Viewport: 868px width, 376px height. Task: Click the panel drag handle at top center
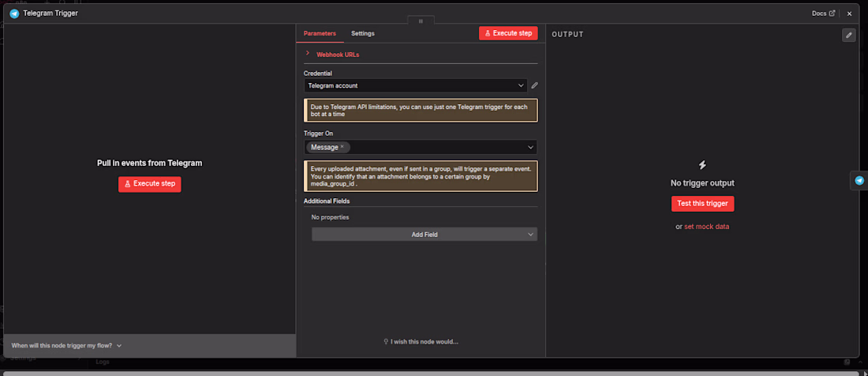[421, 21]
